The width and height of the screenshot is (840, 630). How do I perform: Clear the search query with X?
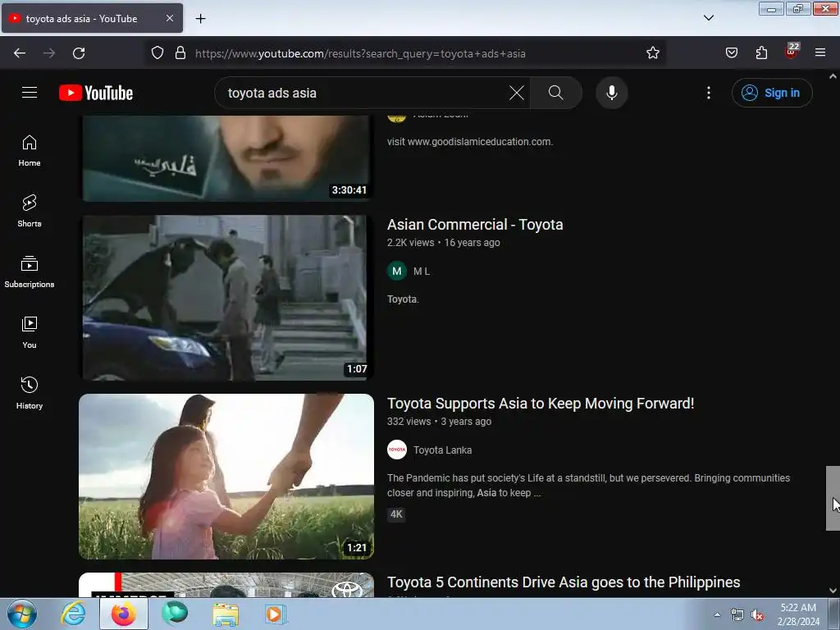(517, 93)
